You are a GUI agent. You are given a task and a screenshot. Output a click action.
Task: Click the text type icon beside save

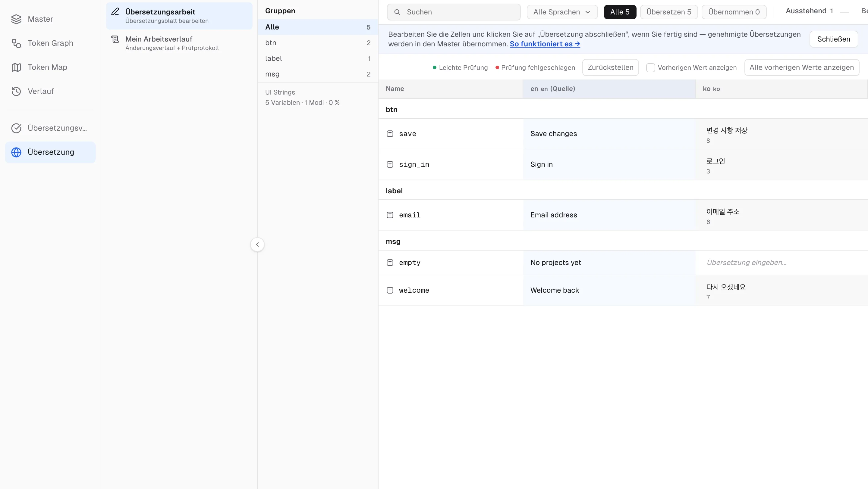point(390,134)
